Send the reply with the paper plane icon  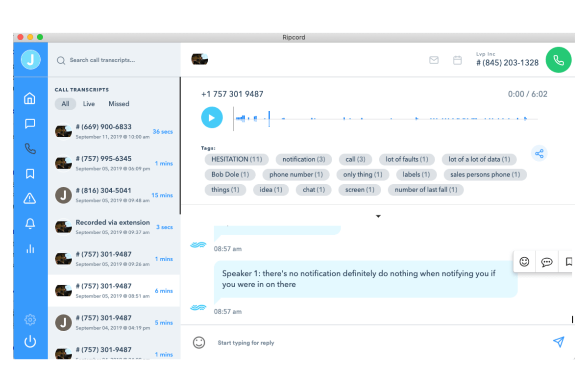point(559,342)
